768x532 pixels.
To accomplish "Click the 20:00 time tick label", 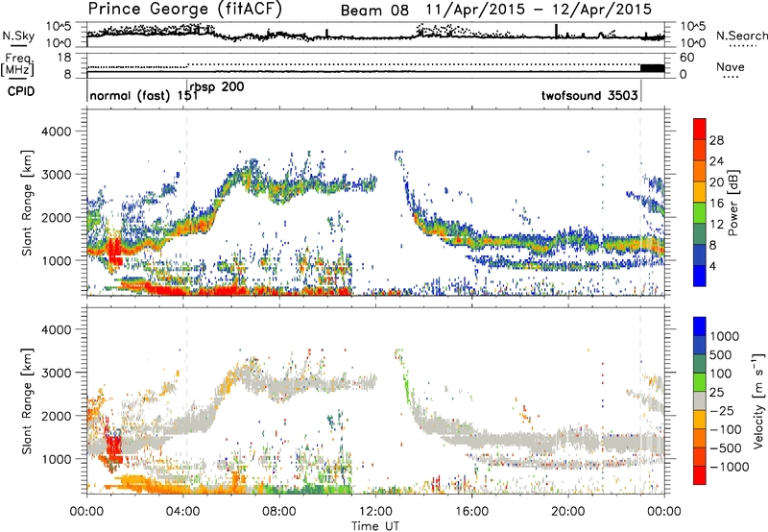I will (x=568, y=512).
